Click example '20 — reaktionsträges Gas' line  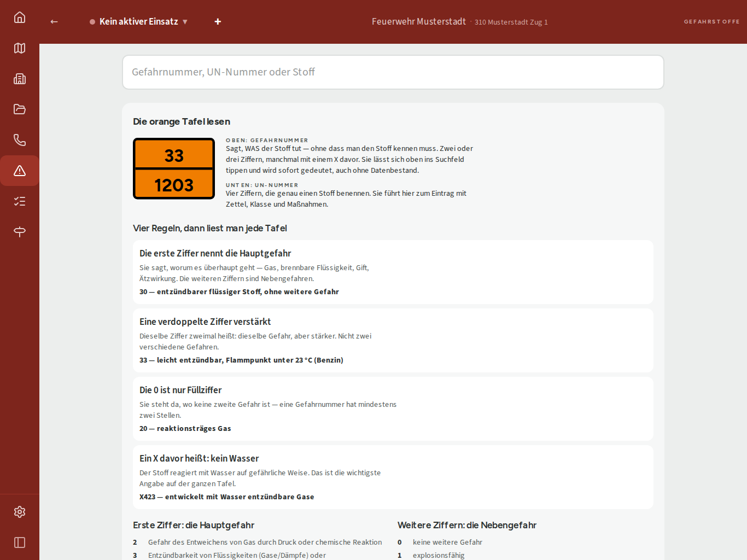[x=185, y=428]
